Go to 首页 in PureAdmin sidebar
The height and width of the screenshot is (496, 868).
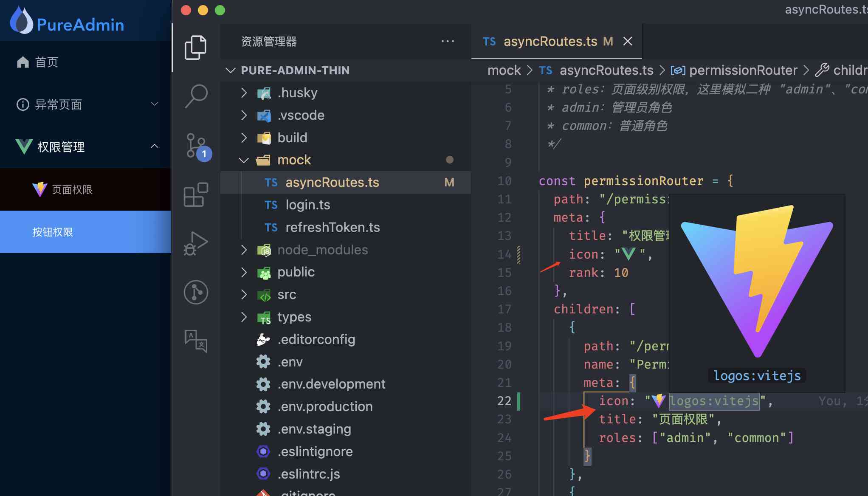85,62
